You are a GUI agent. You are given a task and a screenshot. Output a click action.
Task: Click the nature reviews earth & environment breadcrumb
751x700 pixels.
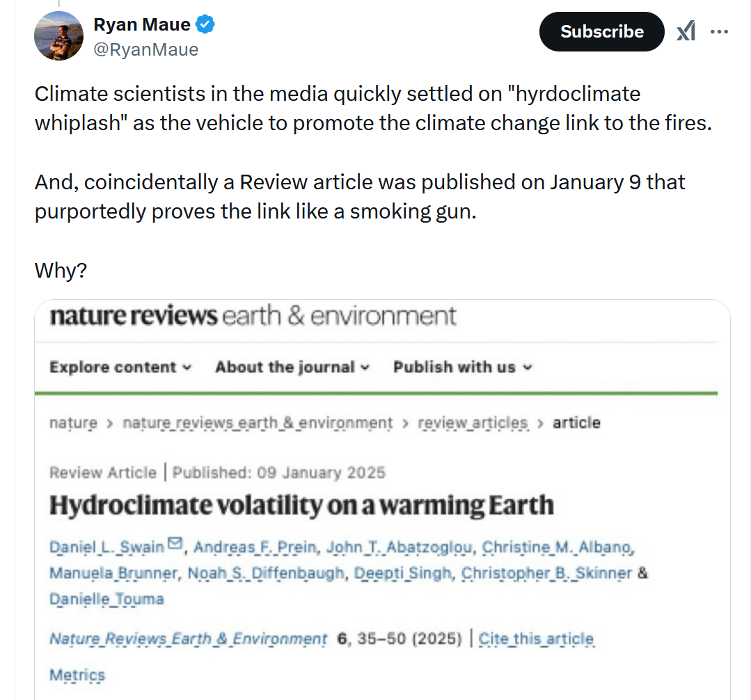click(x=258, y=422)
